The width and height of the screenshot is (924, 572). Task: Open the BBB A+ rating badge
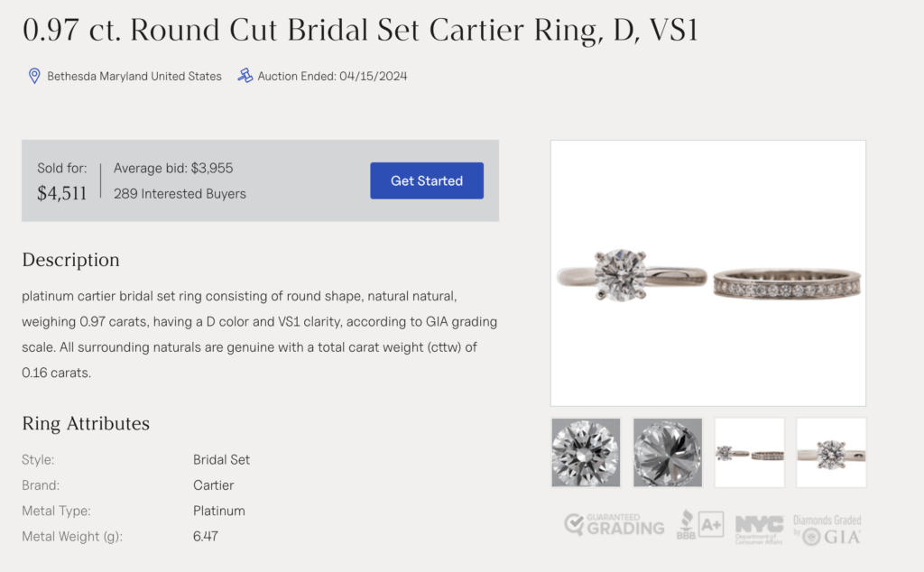pyautogui.click(x=699, y=524)
